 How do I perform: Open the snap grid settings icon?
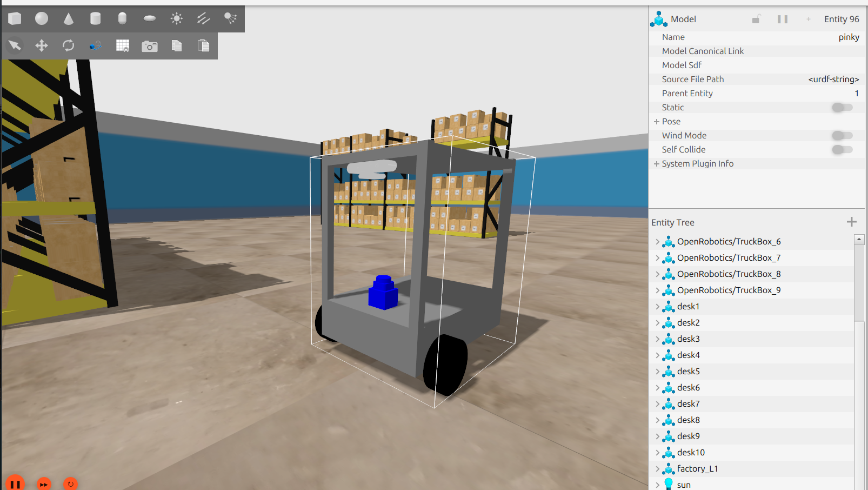tap(123, 46)
